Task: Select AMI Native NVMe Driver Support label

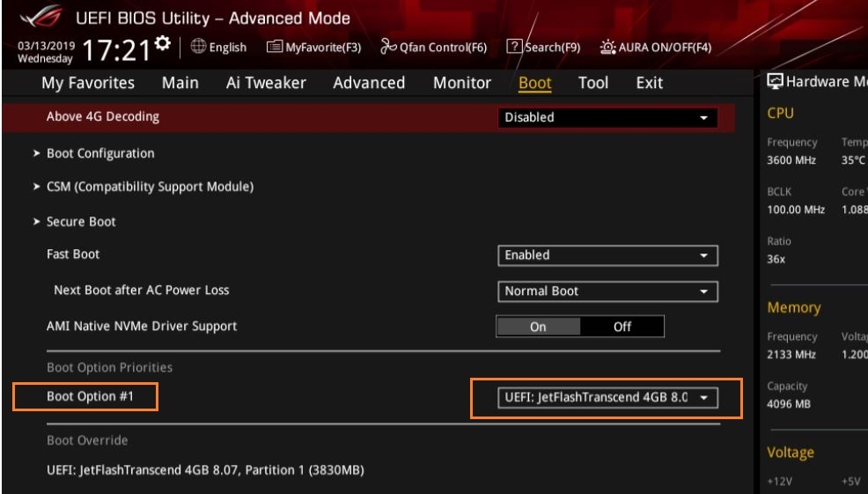Action: pyautogui.click(x=142, y=326)
